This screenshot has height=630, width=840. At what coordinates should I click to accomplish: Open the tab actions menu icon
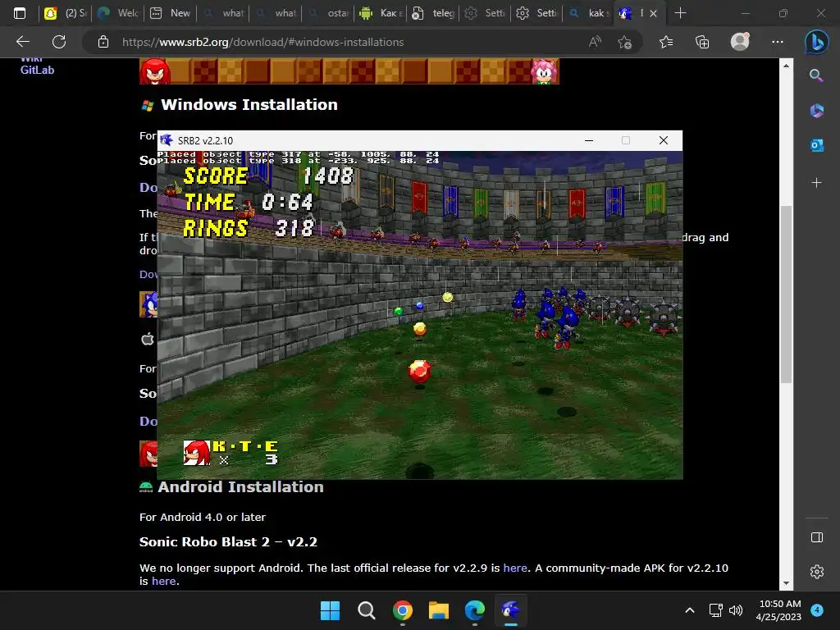pos(20,13)
